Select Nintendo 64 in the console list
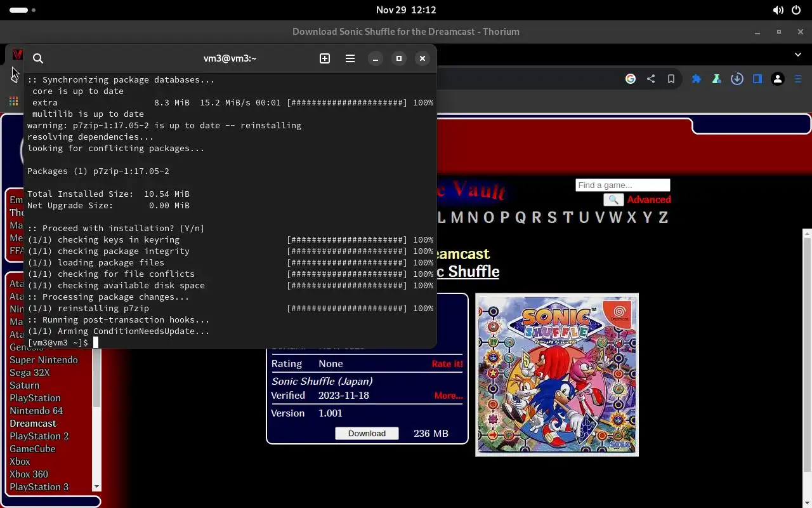 click(x=36, y=411)
